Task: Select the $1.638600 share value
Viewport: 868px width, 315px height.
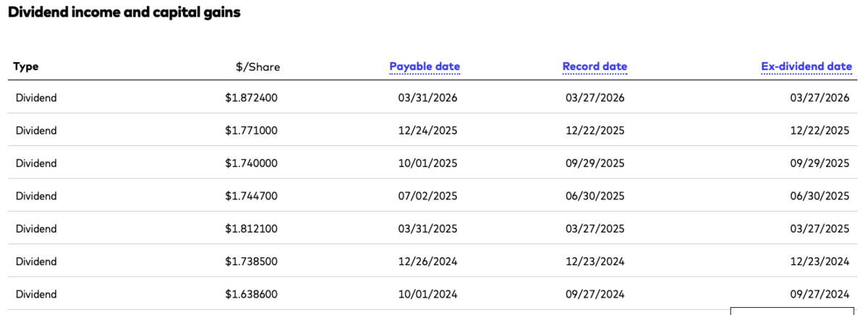Action: tap(251, 294)
